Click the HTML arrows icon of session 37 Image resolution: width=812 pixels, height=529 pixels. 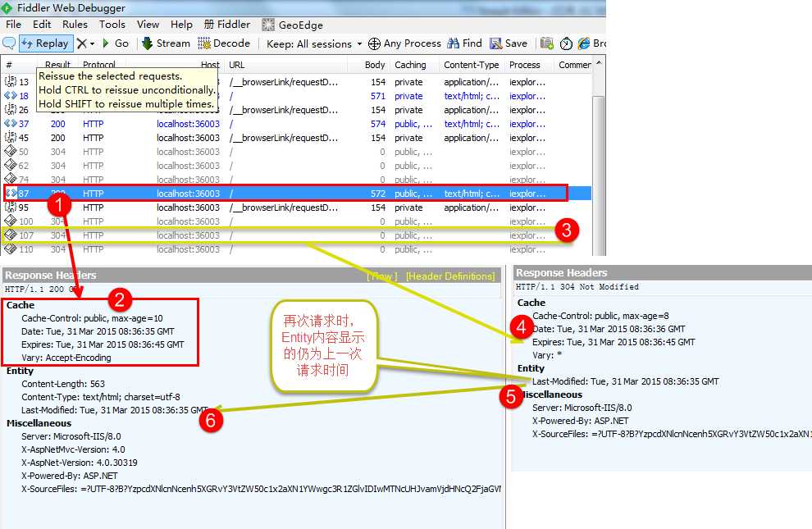click(x=11, y=124)
